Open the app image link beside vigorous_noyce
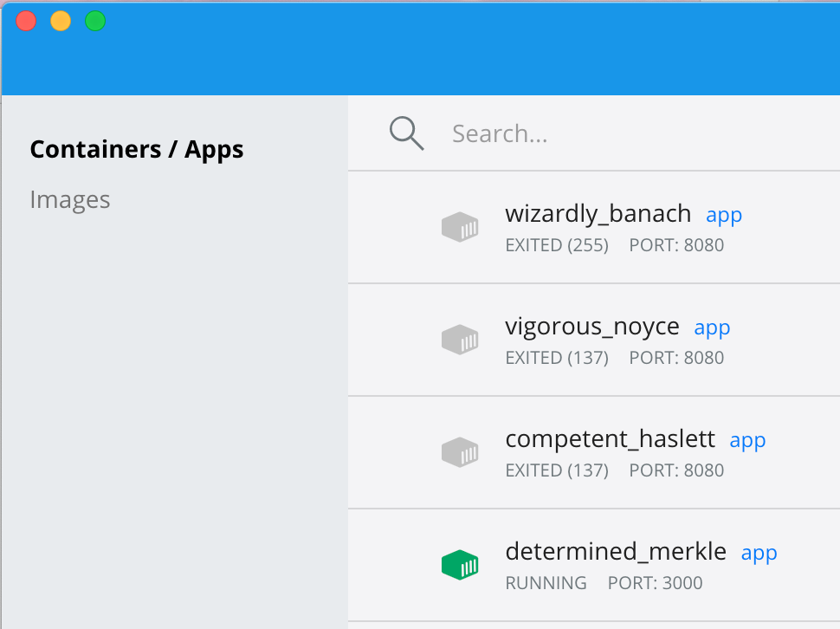 click(712, 328)
